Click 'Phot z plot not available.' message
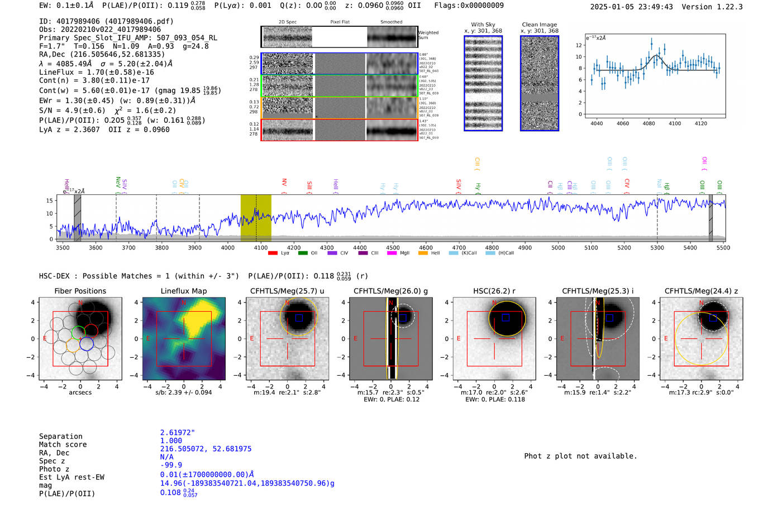This screenshot has height=532, width=782. [x=580, y=456]
